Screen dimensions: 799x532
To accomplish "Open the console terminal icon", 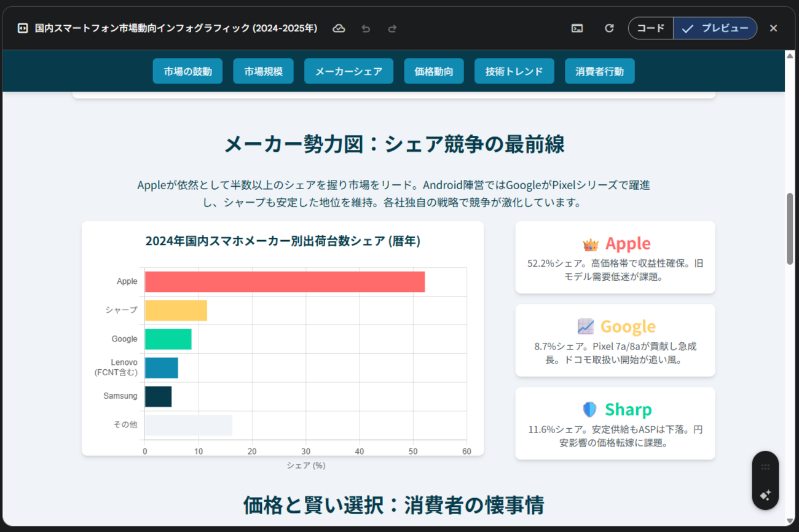I will pyautogui.click(x=577, y=28).
